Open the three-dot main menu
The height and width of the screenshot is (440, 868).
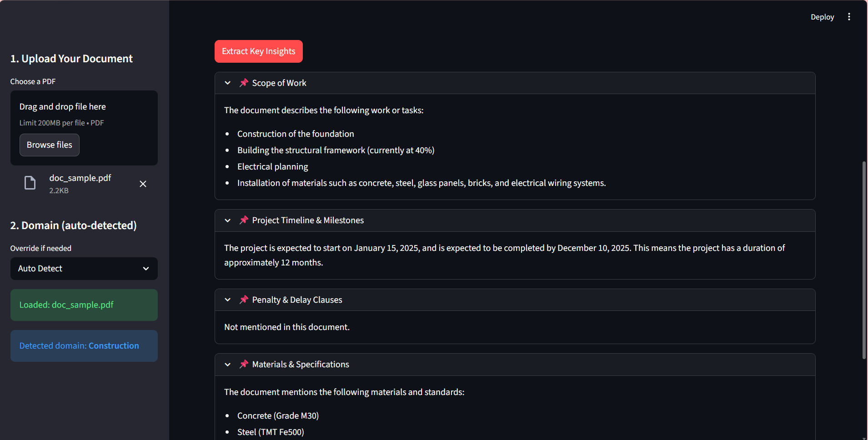pyautogui.click(x=849, y=17)
